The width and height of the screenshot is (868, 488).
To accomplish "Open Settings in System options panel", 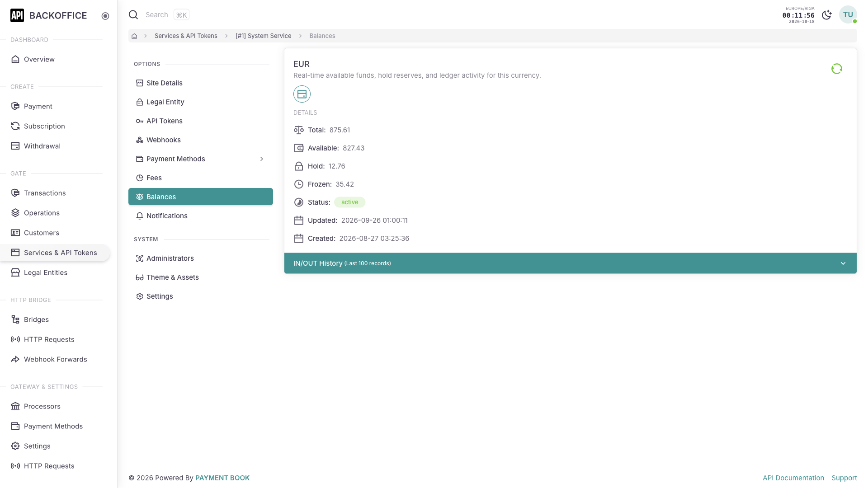I will pos(201,296).
